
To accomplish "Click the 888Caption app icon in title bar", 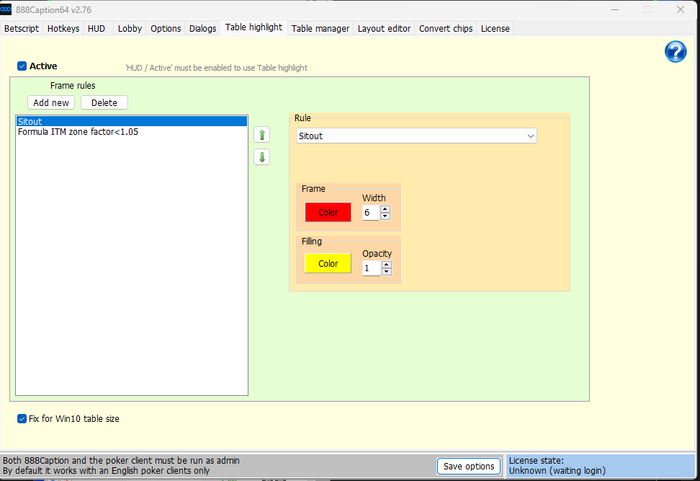I will 6,9.
